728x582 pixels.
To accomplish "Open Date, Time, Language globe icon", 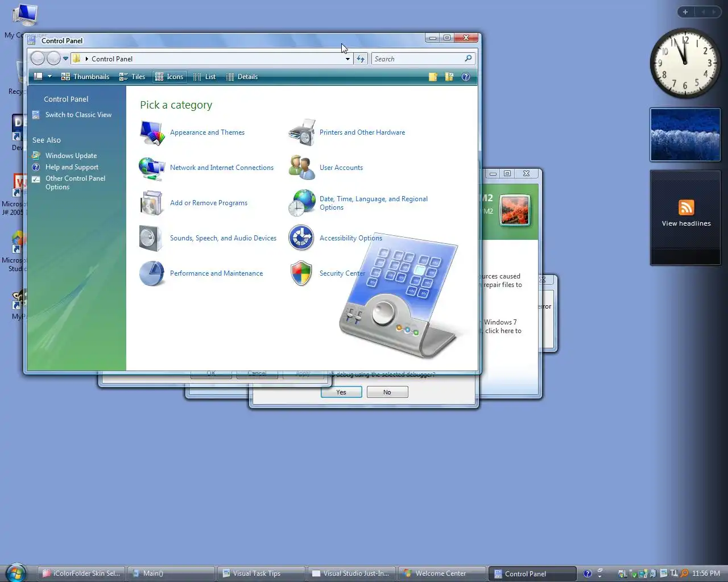I will [302, 203].
